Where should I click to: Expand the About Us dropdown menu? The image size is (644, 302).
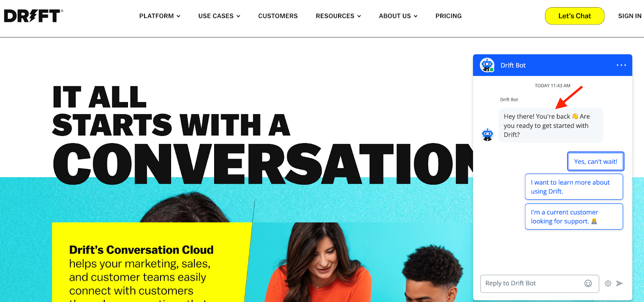pos(398,16)
